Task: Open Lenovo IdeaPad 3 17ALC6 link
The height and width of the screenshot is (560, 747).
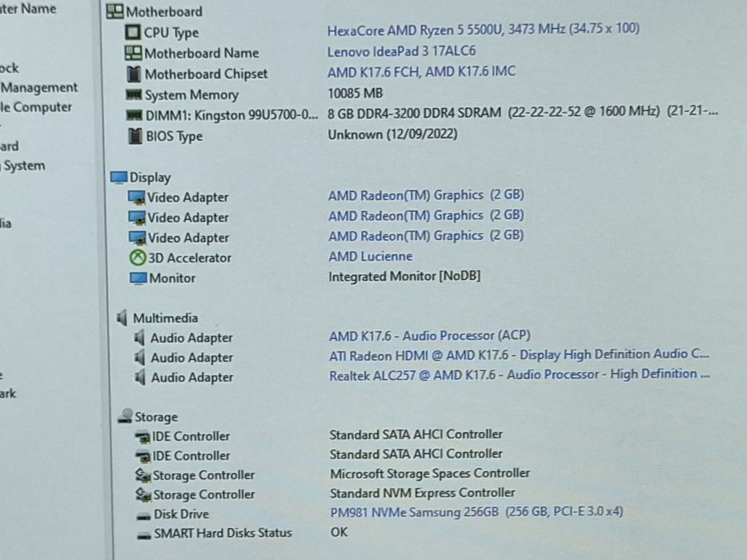Action: click(x=401, y=51)
